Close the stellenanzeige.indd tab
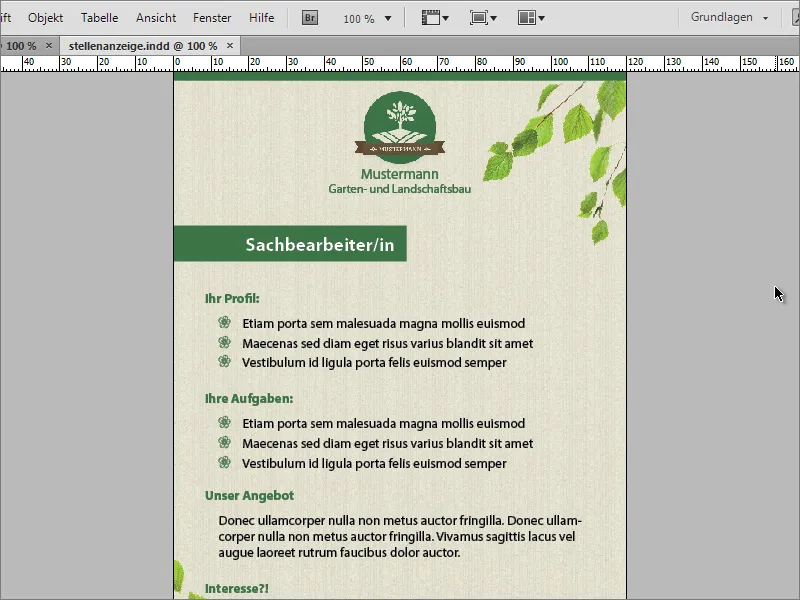The width and height of the screenshot is (800, 600). (x=229, y=45)
